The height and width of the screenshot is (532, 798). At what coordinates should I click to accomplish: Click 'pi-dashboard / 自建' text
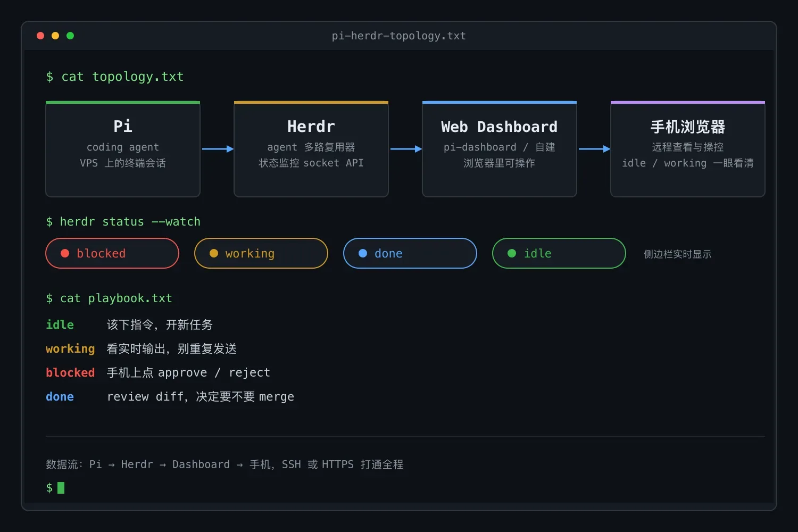500,147
